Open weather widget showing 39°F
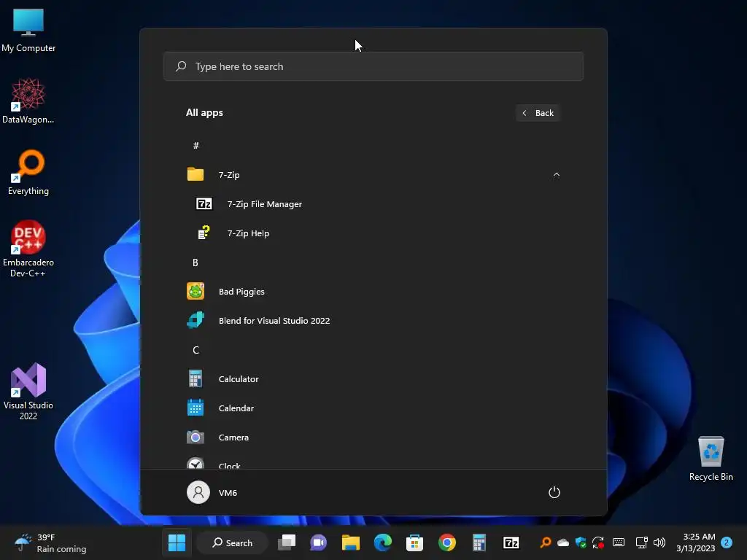Screen dimensions: 747x560 click(50, 542)
